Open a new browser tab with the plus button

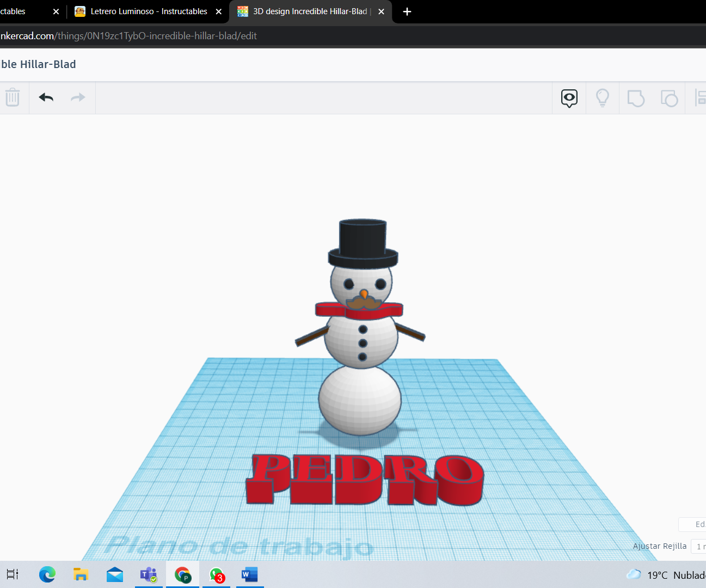point(407,11)
